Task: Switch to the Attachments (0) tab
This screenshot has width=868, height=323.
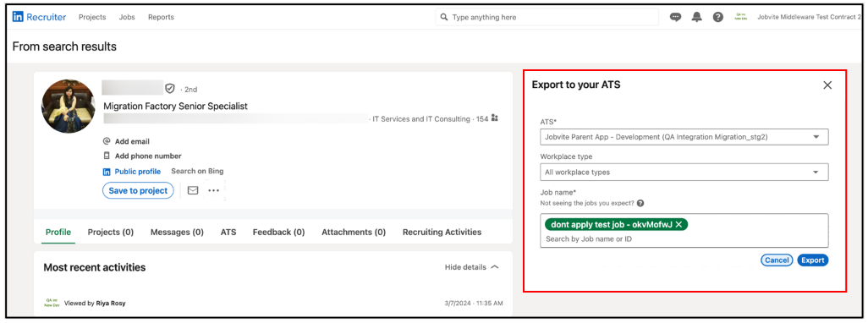Action: (x=354, y=233)
